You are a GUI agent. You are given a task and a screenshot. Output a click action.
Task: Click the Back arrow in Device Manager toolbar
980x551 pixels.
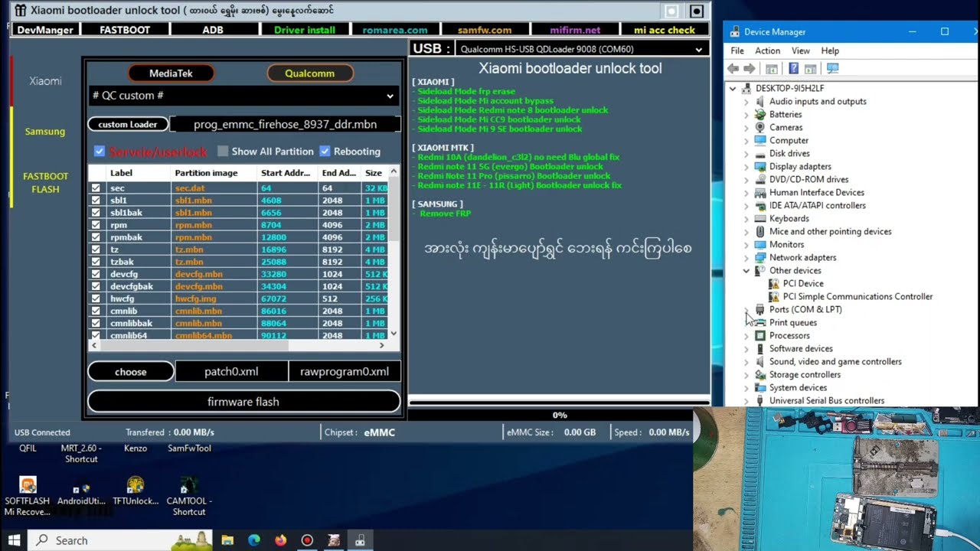pyautogui.click(x=733, y=69)
